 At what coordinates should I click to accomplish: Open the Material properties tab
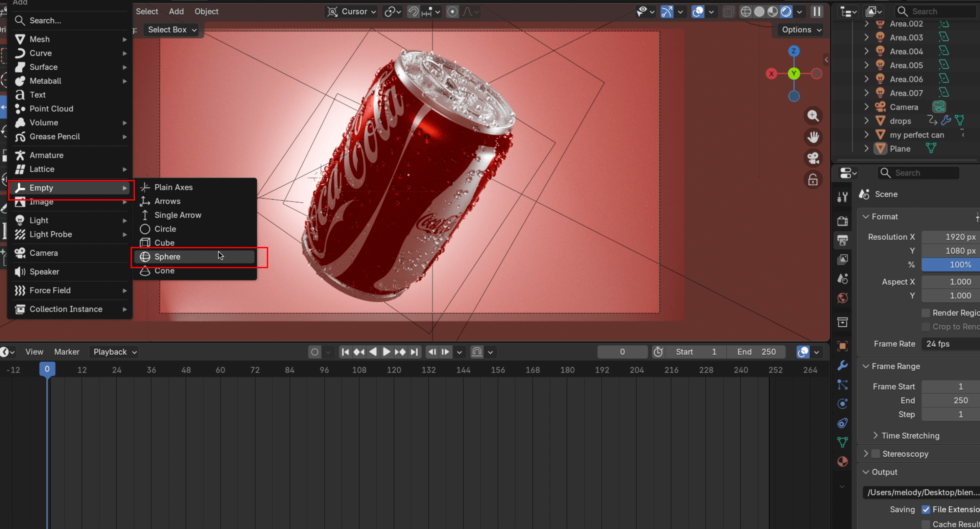(842, 462)
